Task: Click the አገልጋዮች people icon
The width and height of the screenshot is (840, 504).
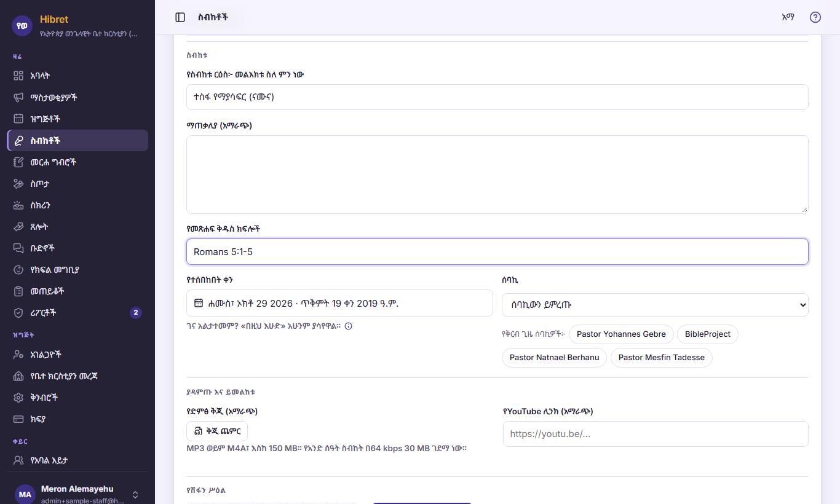Action: click(x=18, y=355)
